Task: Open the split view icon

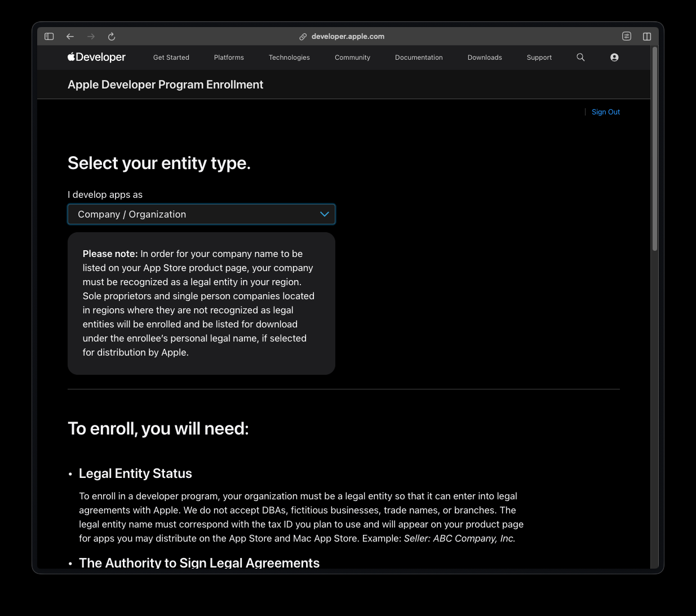Action: [647, 37]
